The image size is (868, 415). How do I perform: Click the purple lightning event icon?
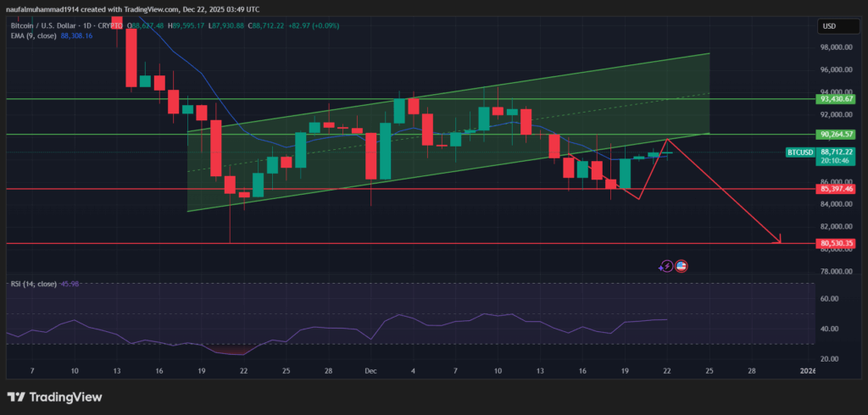point(667,266)
